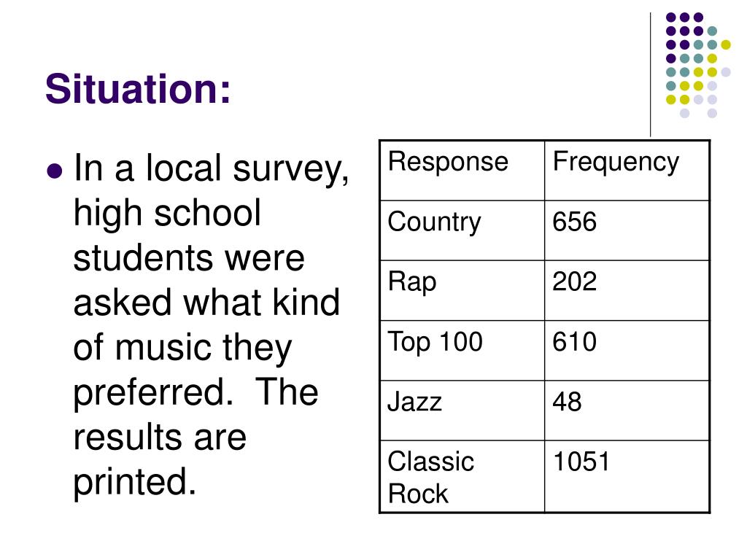Select the "Top 100" response cell
The image size is (747, 560).
435,341
